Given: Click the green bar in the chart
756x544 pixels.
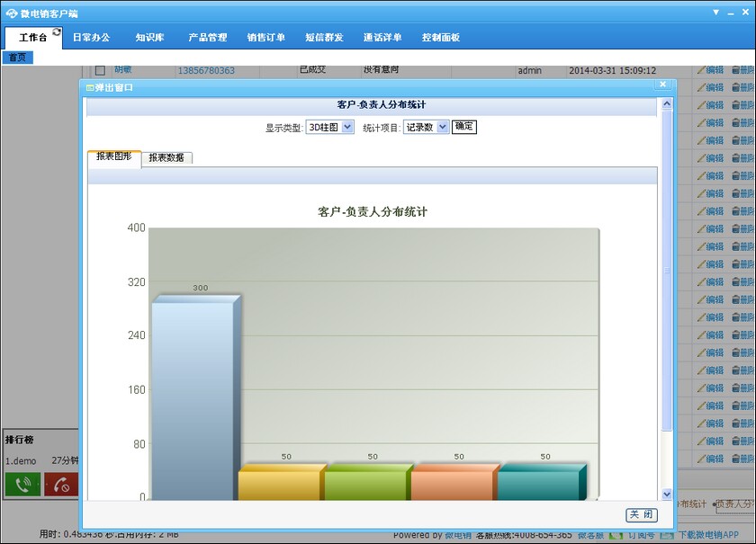Looking at the screenshot, I should coord(368,482).
